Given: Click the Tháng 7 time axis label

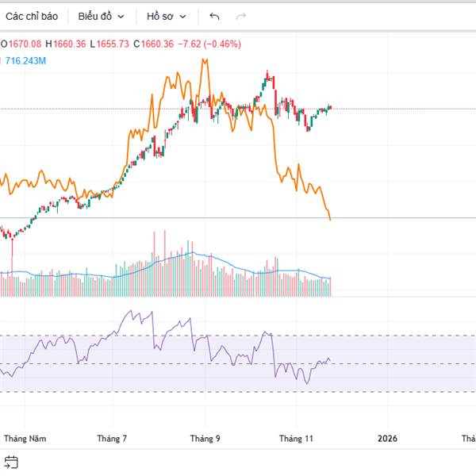Looking at the screenshot, I should [x=112, y=438].
